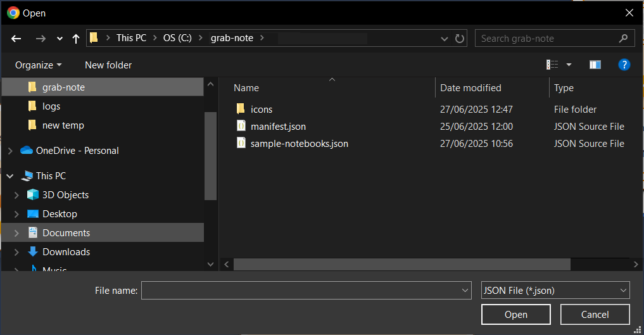Click the Chrome icon in title bar
Viewport: 644px width, 335px height.
[13, 13]
